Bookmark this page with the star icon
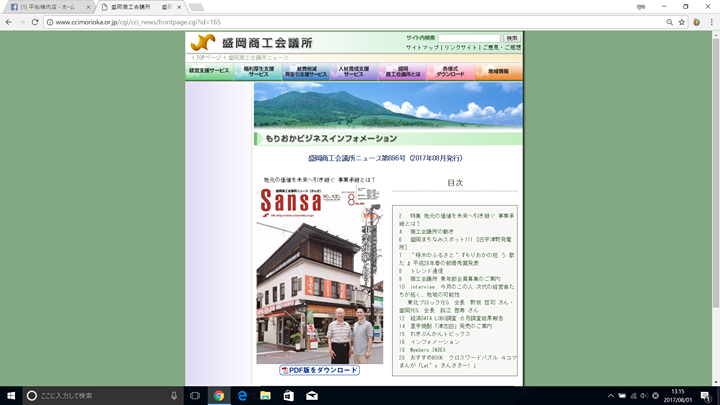 tap(681, 21)
